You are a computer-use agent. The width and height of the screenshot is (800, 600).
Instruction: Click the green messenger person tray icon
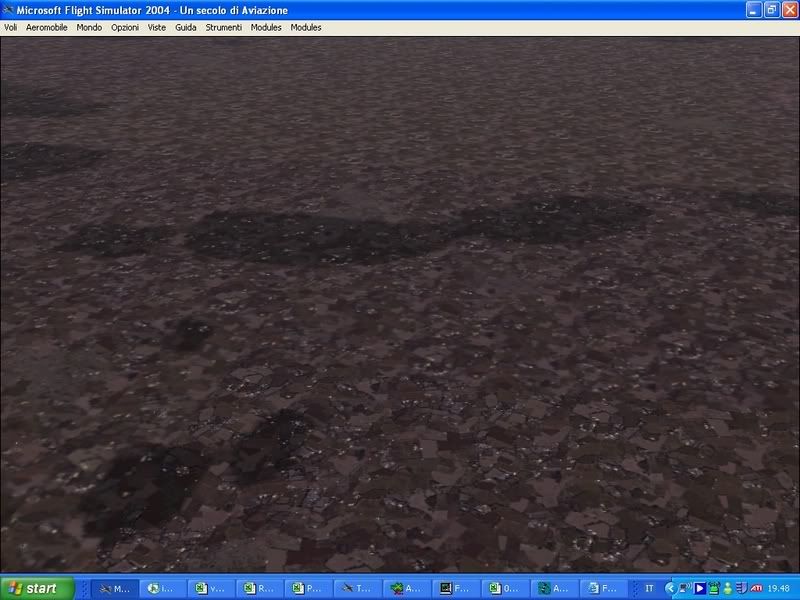click(x=728, y=589)
